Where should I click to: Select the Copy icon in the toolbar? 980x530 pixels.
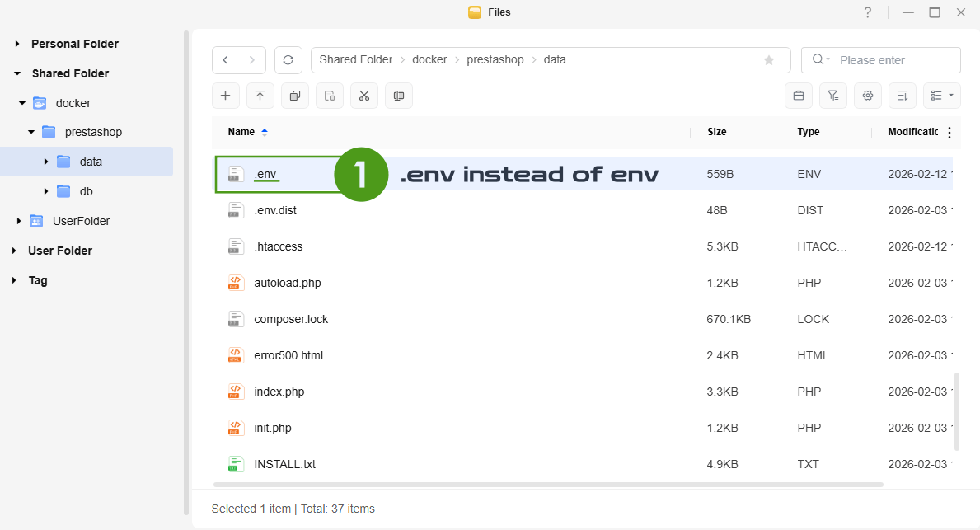[294, 96]
